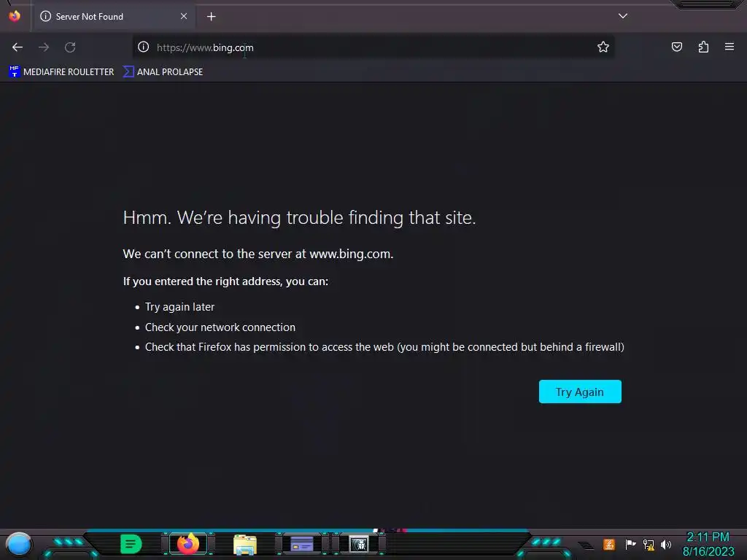Image resolution: width=747 pixels, height=560 pixels.
Task: Click the error heading text 'Hmm. We're having trouble'
Action: (x=299, y=217)
